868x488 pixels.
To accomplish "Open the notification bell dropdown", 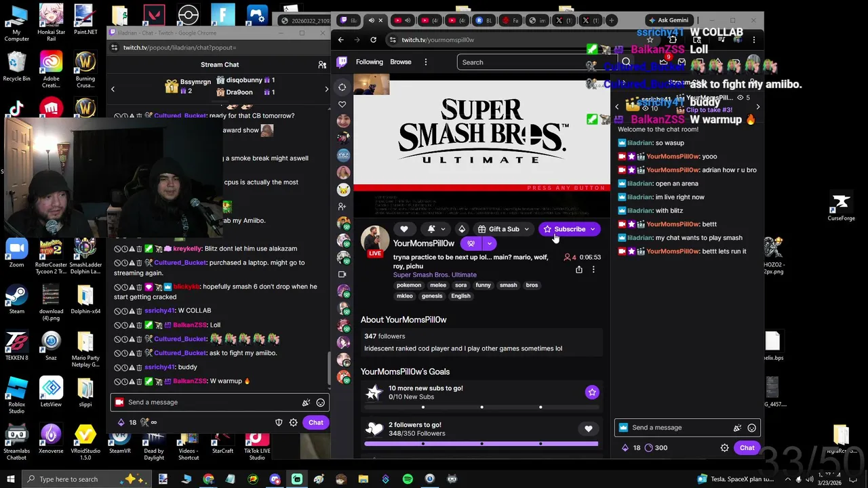I will (436, 229).
